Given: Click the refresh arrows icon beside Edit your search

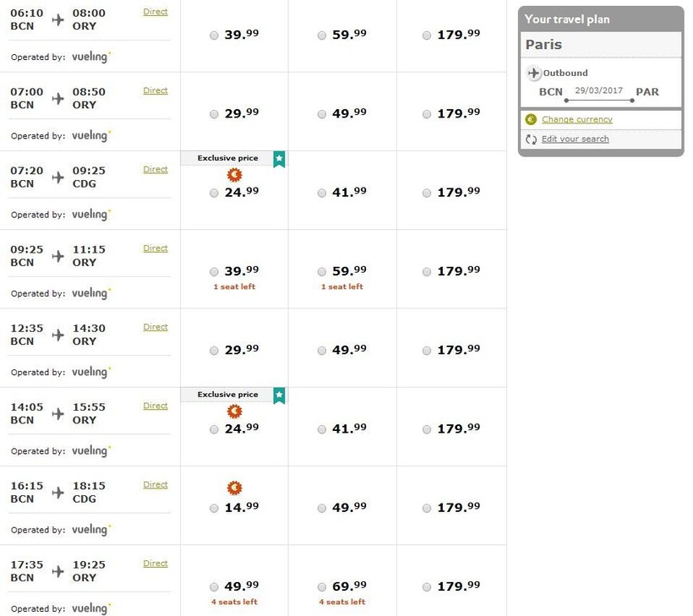Looking at the screenshot, I should [531, 139].
